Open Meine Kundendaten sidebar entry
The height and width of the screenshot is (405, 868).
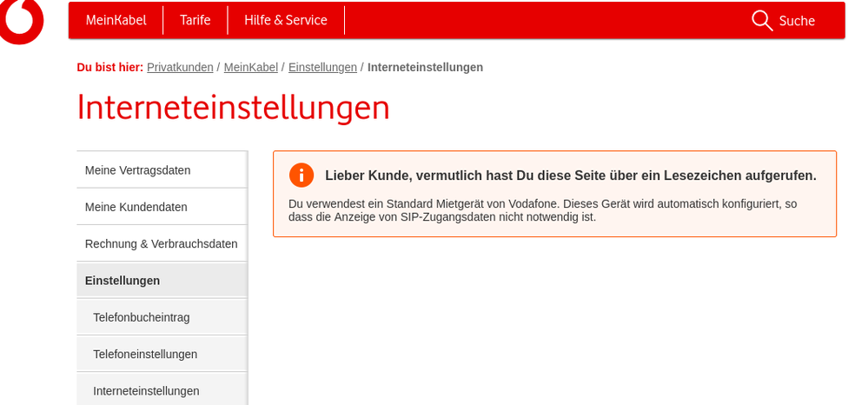(162, 207)
